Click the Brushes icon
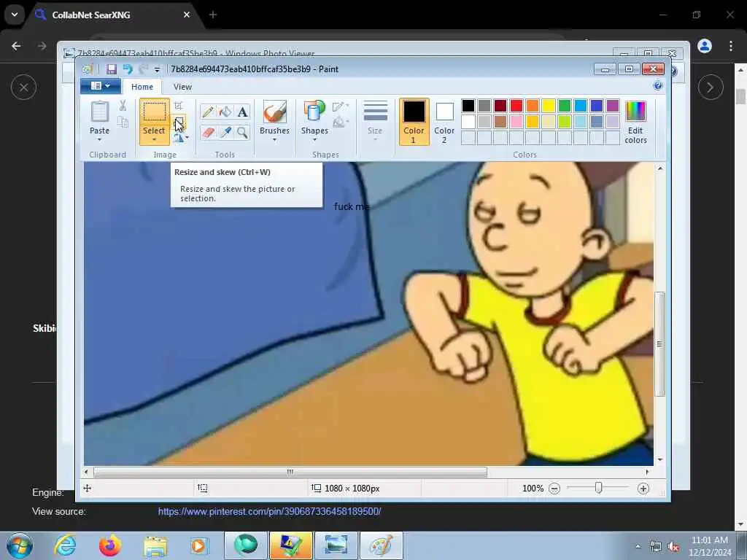 [274, 112]
